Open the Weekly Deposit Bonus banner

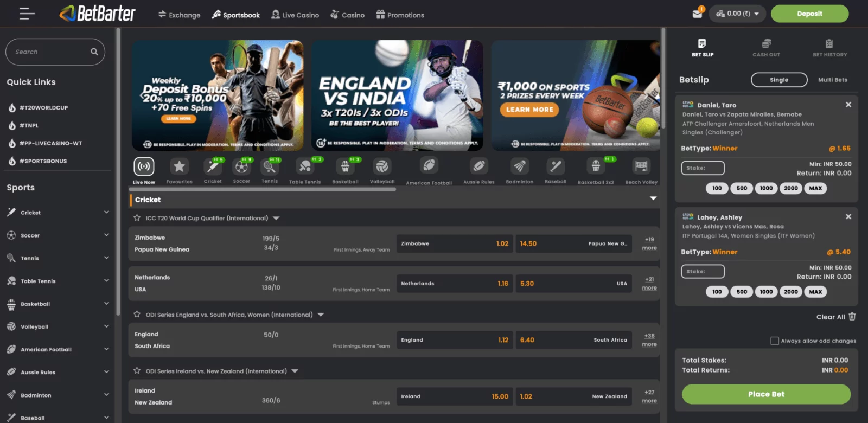coord(218,95)
